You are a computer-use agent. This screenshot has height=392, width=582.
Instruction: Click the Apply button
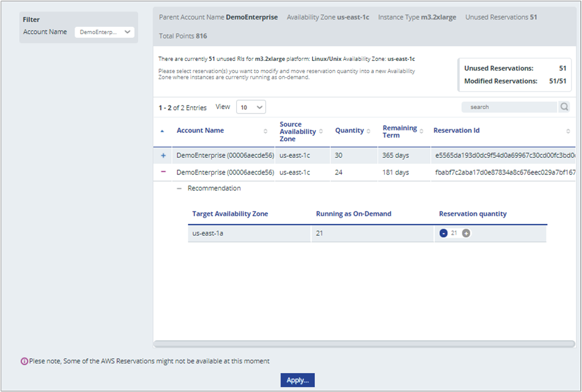coord(297,380)
